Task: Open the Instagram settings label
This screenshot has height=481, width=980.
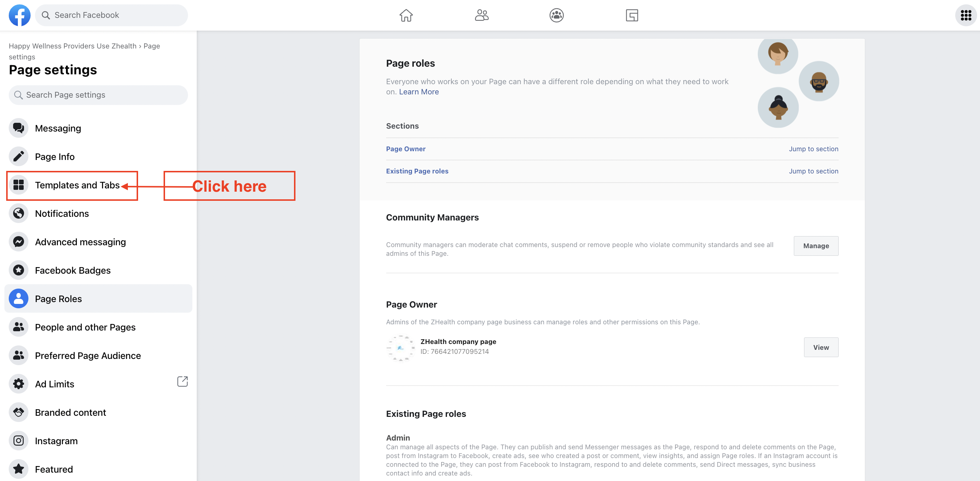Action: pos(56,441)
